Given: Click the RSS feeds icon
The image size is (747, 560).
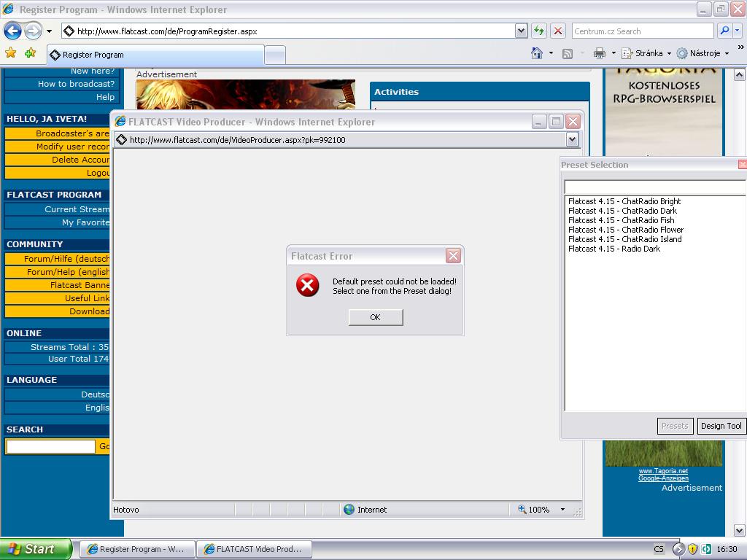Looking at the screenshot, I should pyautogui.click(x=568, y=54).
